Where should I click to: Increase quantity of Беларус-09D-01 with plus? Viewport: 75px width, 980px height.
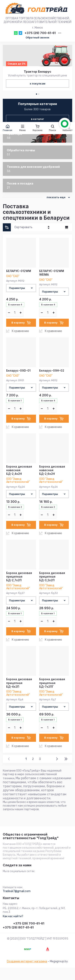click(x=20, y=409)
